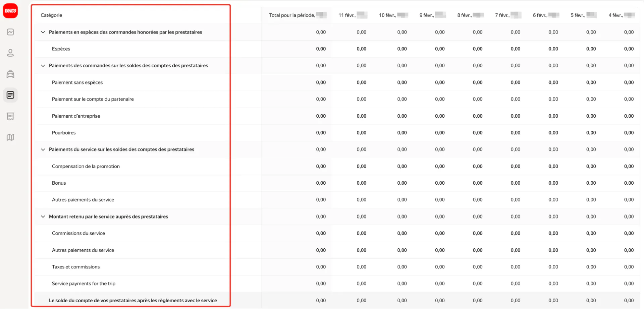The image size is (644, 309).
Task: Open the taxi car sidebar icon
Action: click(x=10, y=74)
